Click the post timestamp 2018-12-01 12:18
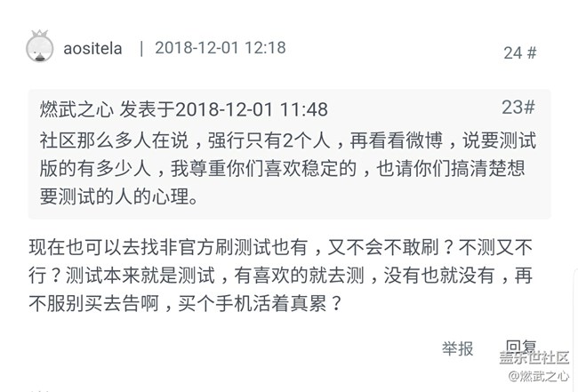This screenshot has height=392, width=578. (221, 48)
